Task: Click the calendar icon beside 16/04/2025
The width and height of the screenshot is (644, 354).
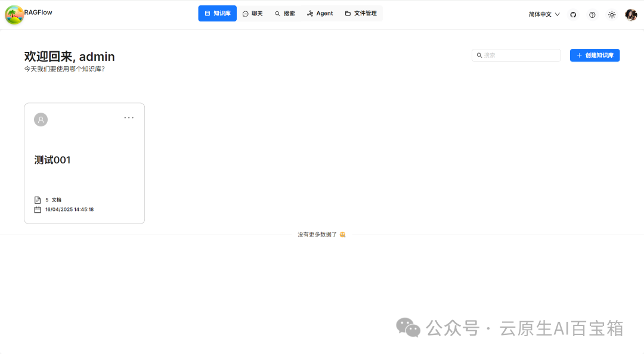Action: pos(38,209)
